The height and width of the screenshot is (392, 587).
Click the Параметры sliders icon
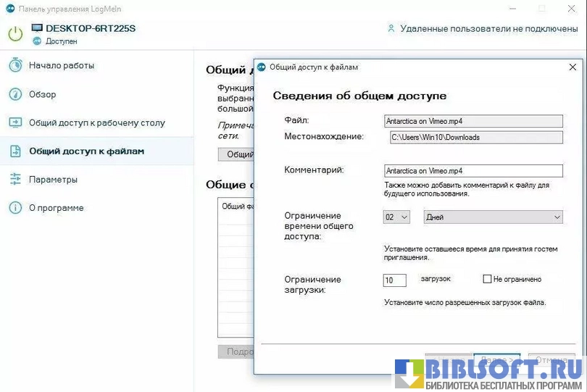[x=15, y=179]
